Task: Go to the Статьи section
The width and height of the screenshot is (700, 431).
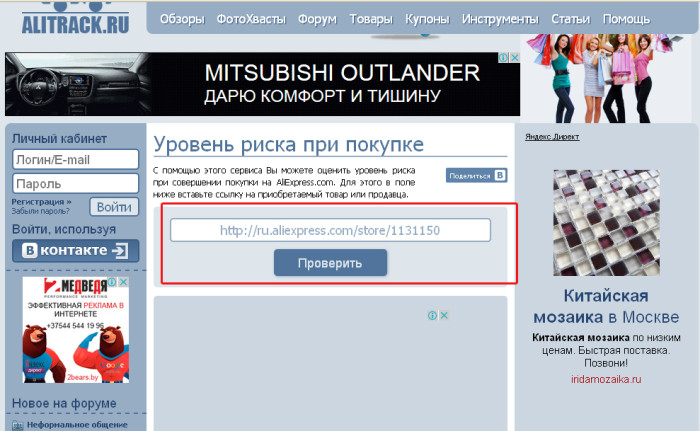Action: coord(571,19)
